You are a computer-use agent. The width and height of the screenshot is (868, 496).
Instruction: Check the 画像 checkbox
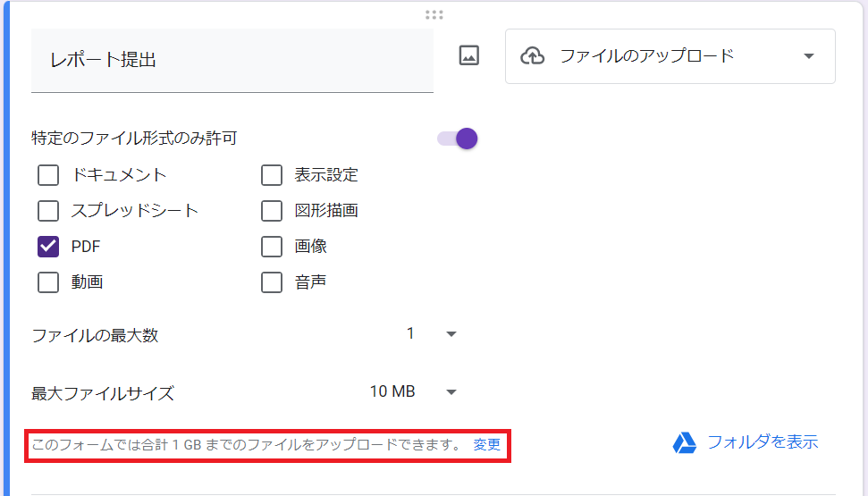272,247
